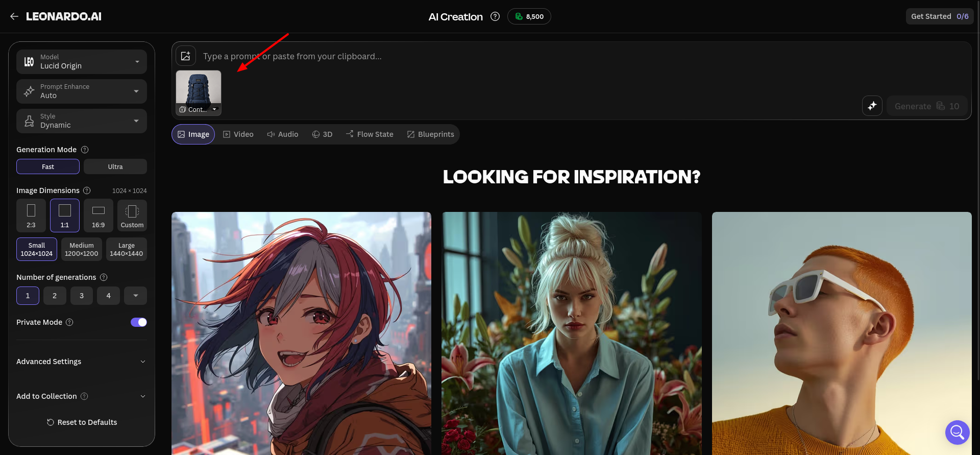The height and width of the screenshot is (455, 980).
Task: Click the back arrow beside the Leonardo.AI logo
Action: 14,16
